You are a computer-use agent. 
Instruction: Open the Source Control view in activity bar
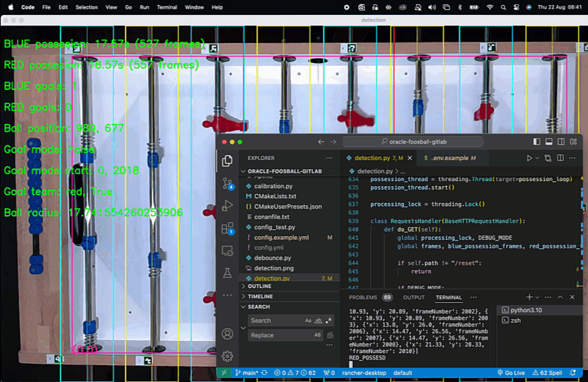click(227, 183)
